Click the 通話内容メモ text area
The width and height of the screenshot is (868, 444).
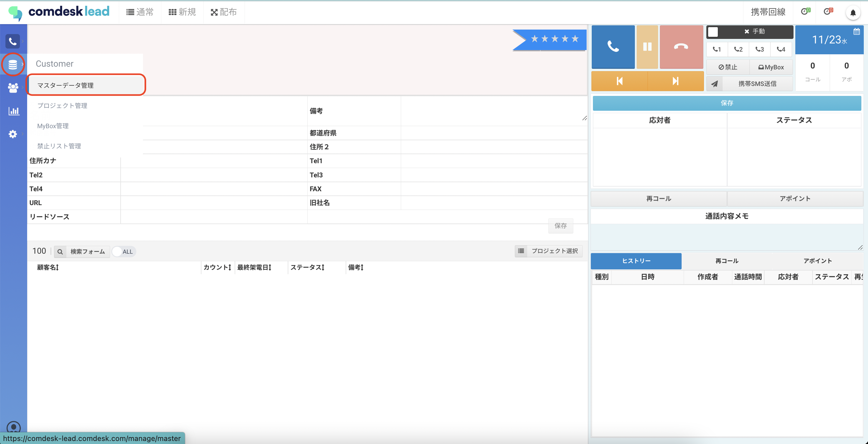[x=727, y=237]
